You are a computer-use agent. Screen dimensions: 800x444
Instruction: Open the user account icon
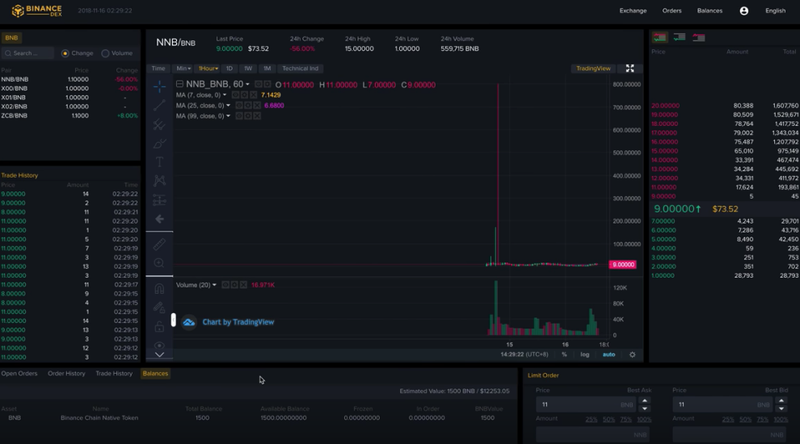[744, 11]
